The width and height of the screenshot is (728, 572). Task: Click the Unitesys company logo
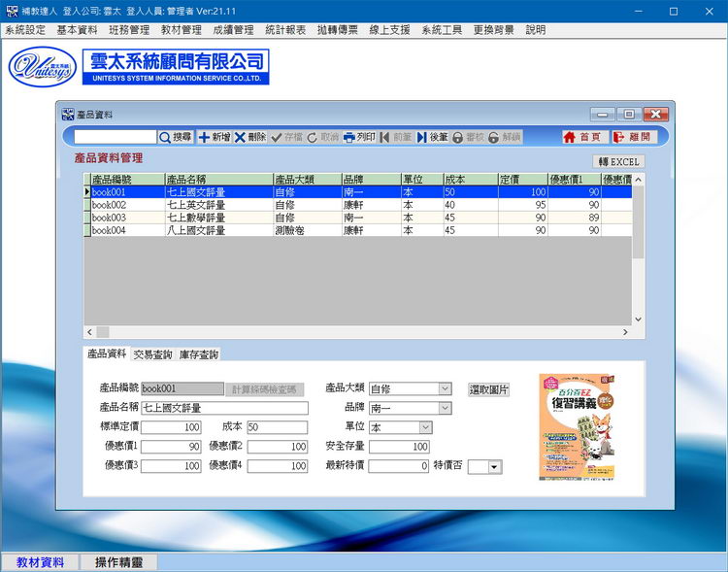41,66
